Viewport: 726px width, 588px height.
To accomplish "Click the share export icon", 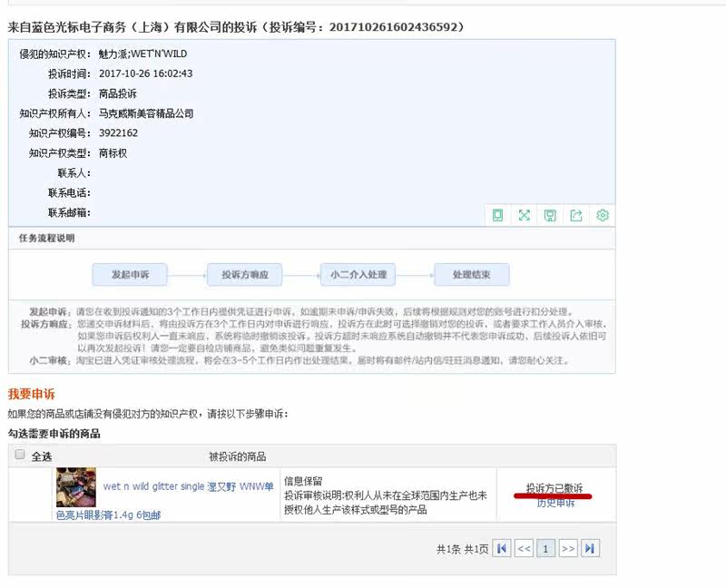I will click(x=576, y=215).
